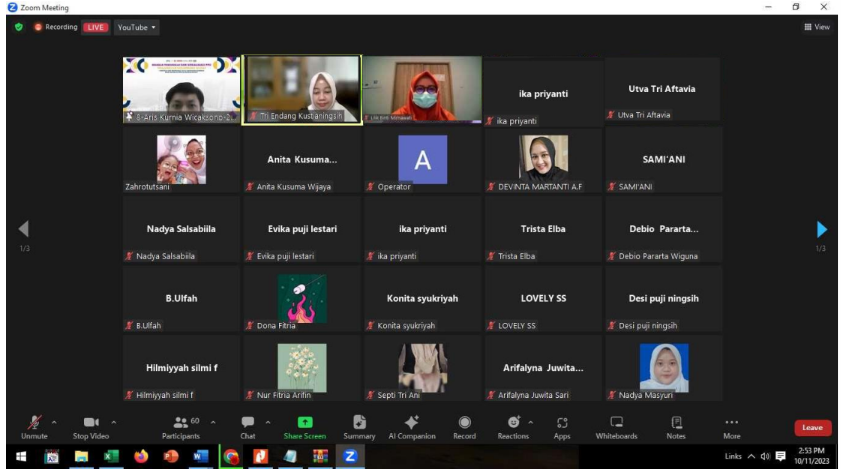Start recording with the Record button
The image size is (841, 469).
tap(464, 427)
